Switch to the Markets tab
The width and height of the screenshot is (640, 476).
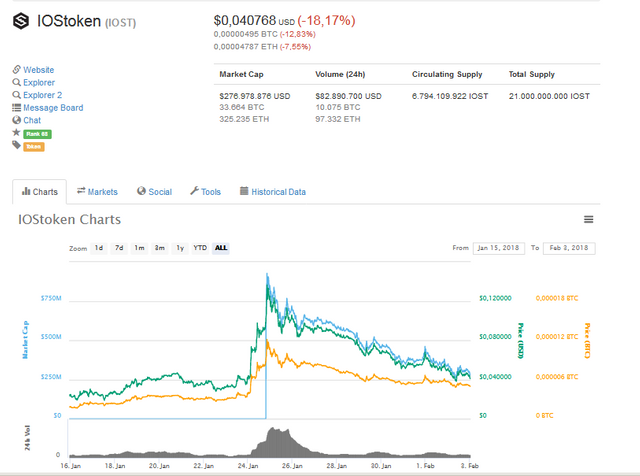(x=98, y=191)
